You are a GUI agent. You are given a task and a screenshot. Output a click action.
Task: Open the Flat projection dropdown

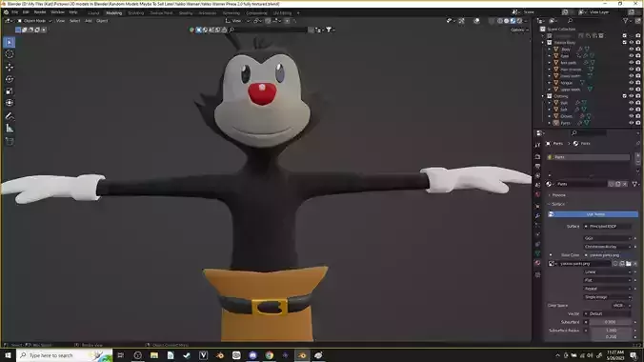coord(608,280)
